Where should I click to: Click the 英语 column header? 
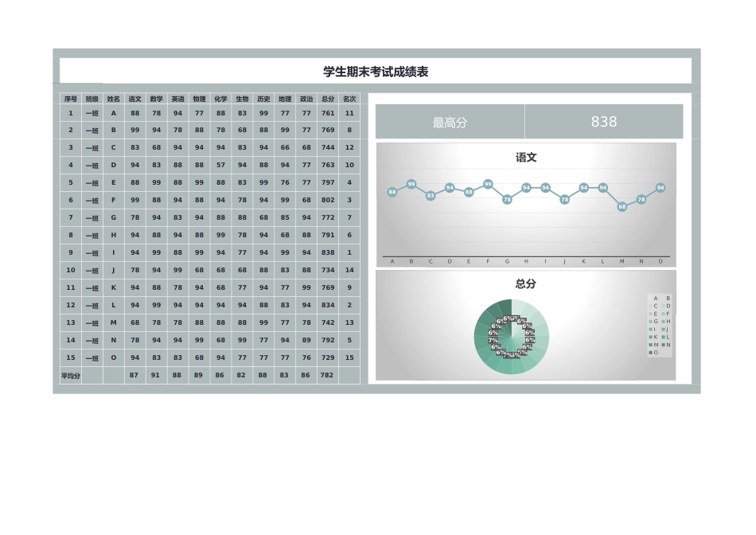[178, 99]
